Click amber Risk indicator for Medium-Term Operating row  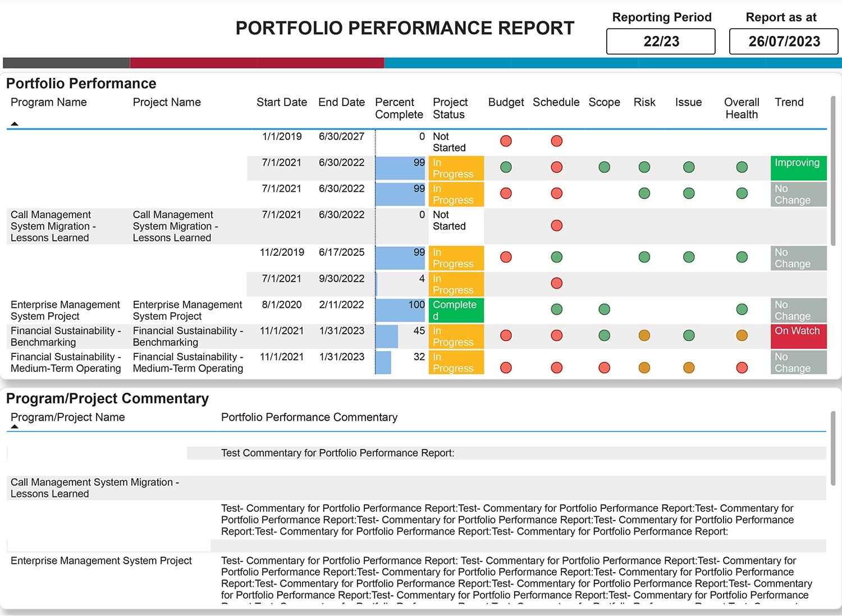click(x=644, y=368)
